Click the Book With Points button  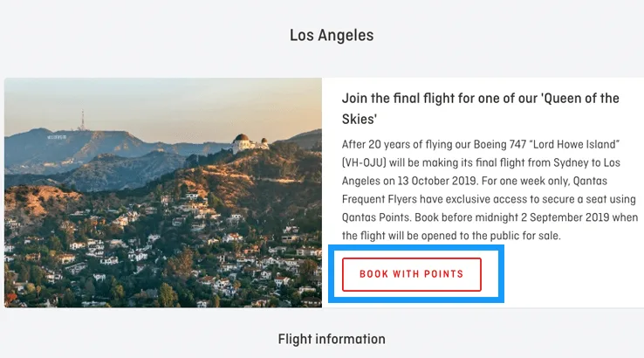(x=411, y=274)
